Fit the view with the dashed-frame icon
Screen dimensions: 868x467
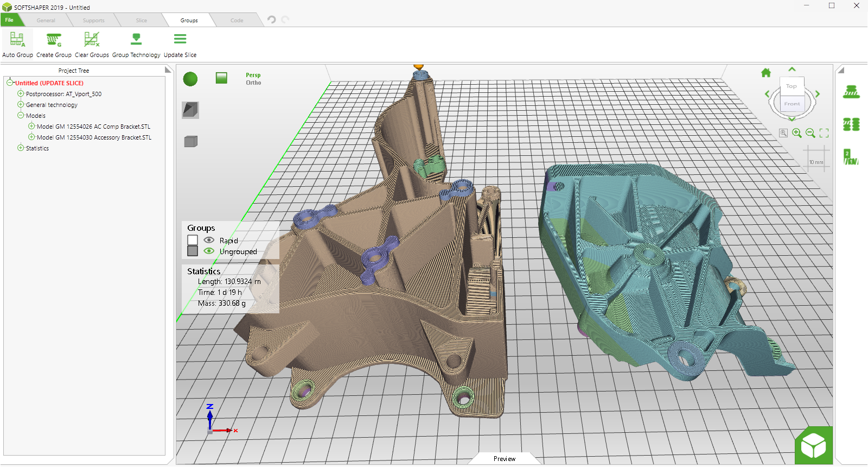(824, 133)
